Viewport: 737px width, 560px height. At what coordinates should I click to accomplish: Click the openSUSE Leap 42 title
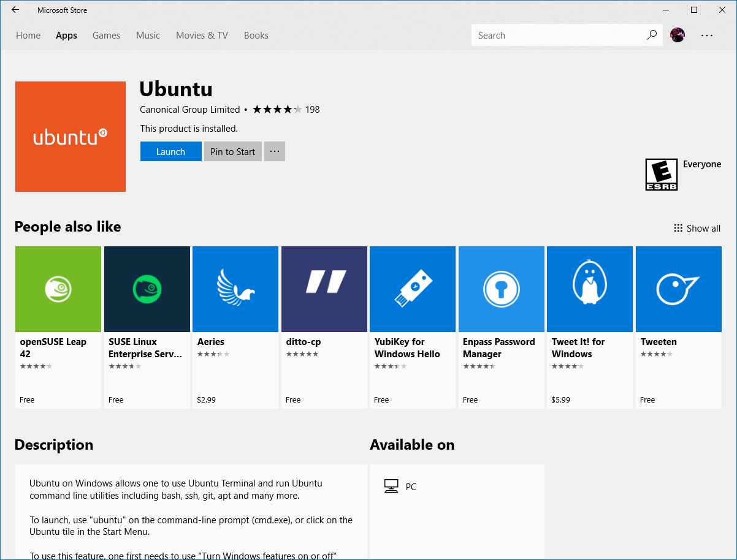pyautogui.click(x=53, y=348)
